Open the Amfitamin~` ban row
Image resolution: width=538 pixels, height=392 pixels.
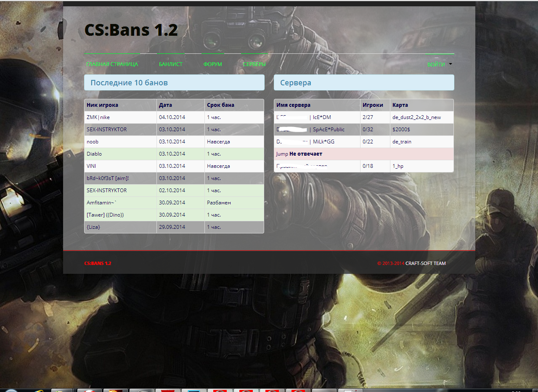point(174,203)
